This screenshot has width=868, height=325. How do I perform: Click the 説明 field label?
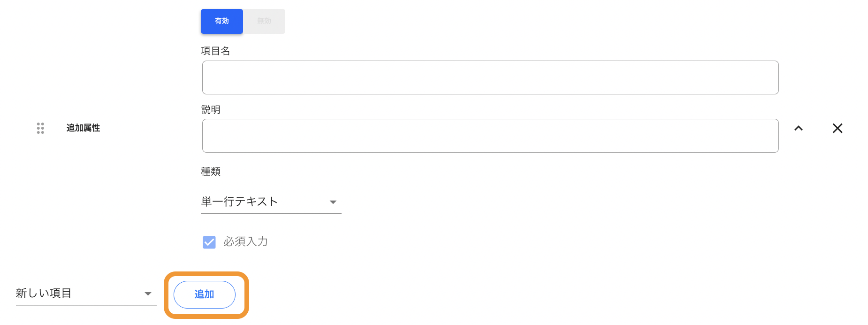pos(211,109)
